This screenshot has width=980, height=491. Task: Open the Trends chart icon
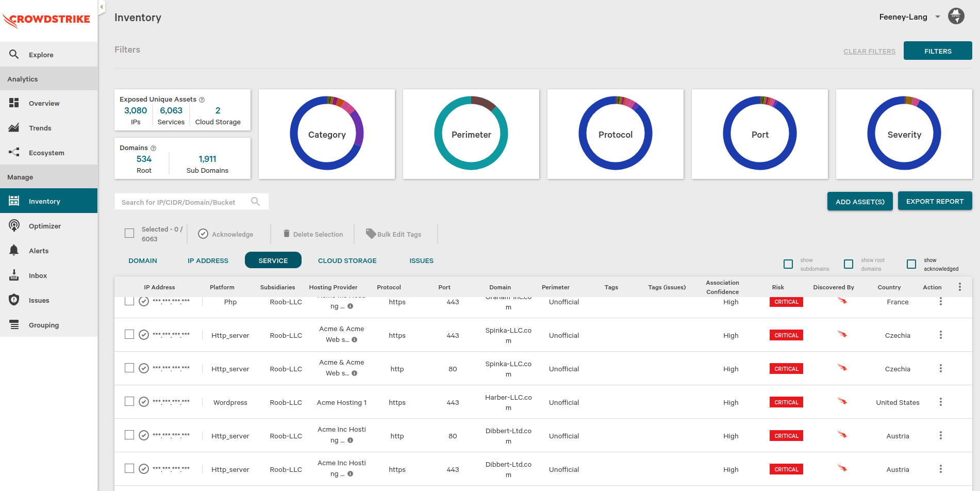click(x=14, y=127)
